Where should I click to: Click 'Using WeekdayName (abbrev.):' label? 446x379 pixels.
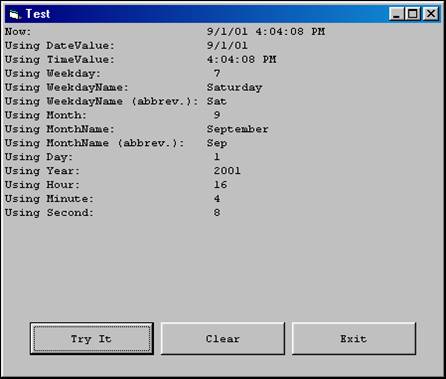pos(102,101)
